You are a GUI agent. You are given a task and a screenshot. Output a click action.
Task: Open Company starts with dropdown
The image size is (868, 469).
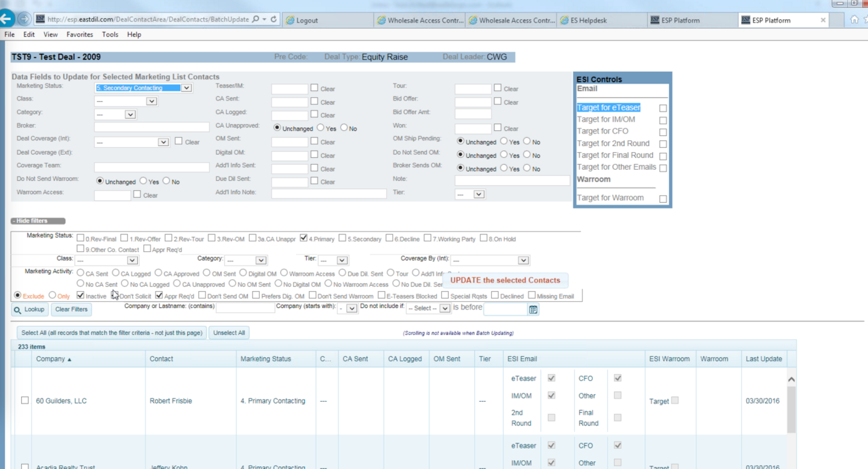tap(352, 308)
